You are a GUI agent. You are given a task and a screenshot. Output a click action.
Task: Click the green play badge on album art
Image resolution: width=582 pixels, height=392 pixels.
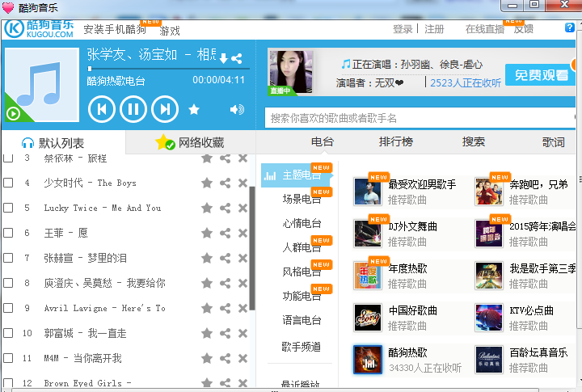click(x=14, y=113)
